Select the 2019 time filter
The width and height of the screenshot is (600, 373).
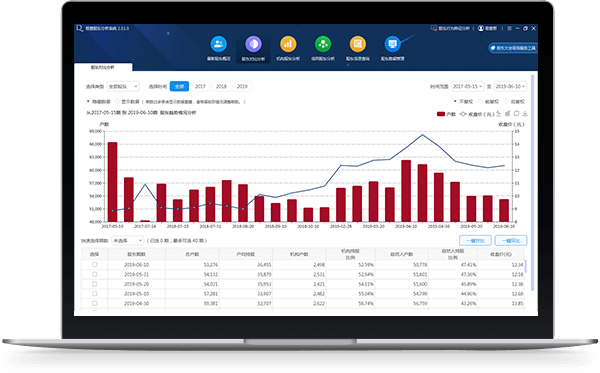pos(242,86)
